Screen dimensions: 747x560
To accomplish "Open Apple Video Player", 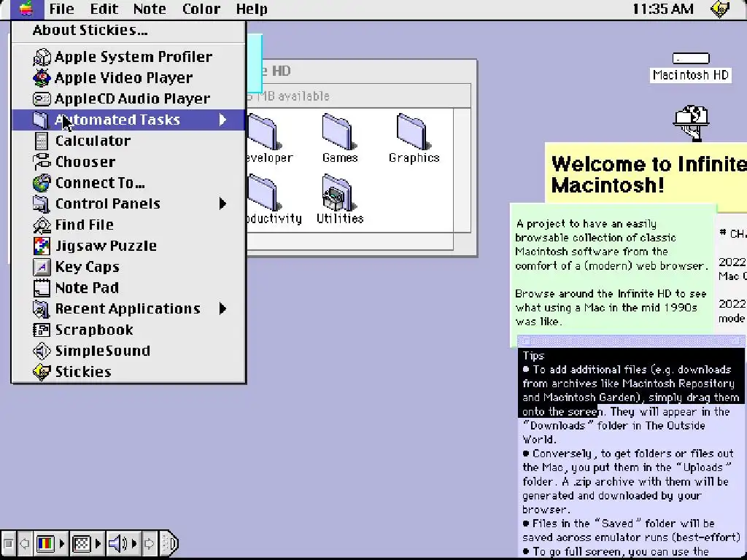I will point(128,77).
